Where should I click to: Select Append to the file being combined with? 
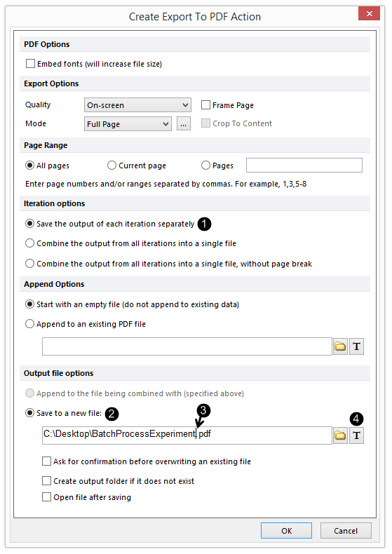(29, 393)
